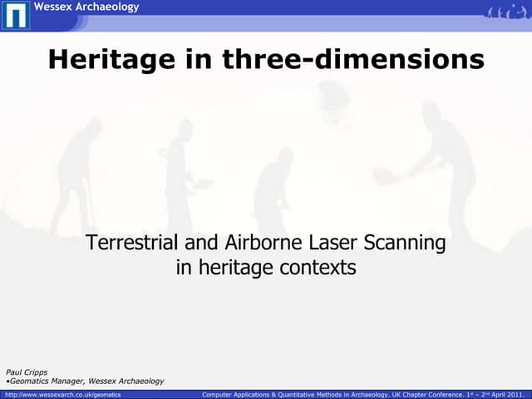The image size is (532, 399).
Task: Select the title Heritage in three-dimensions
Action: click(266, 59)
